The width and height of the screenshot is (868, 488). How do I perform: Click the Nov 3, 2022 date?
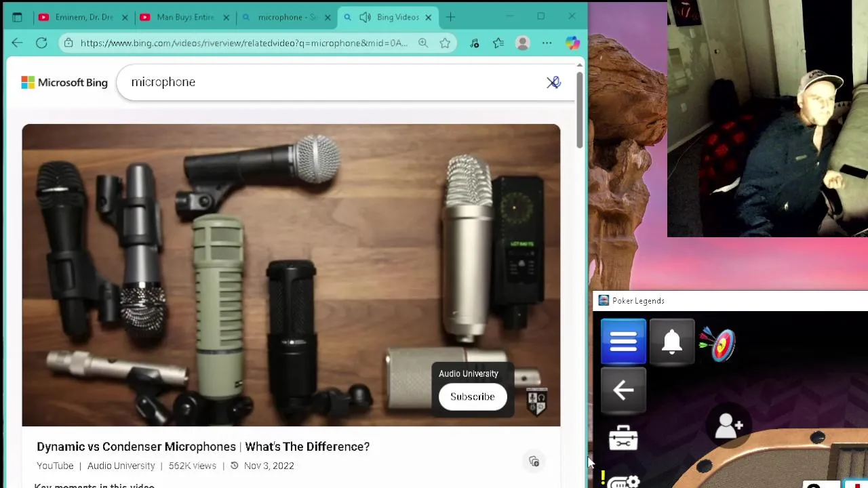click(269, 466)
